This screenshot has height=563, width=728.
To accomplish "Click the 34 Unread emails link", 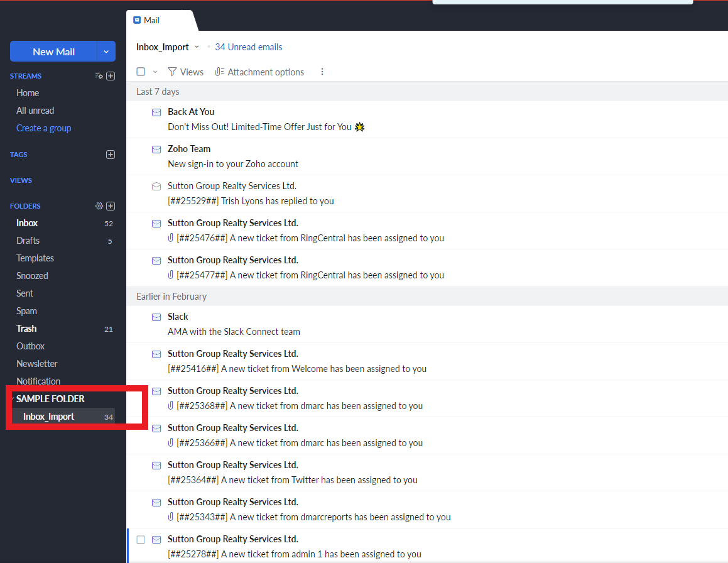I will point(248,47).
